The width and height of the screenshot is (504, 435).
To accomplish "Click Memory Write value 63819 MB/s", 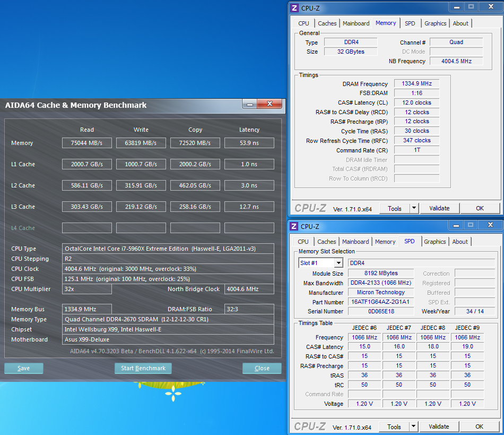I will 141,143.
